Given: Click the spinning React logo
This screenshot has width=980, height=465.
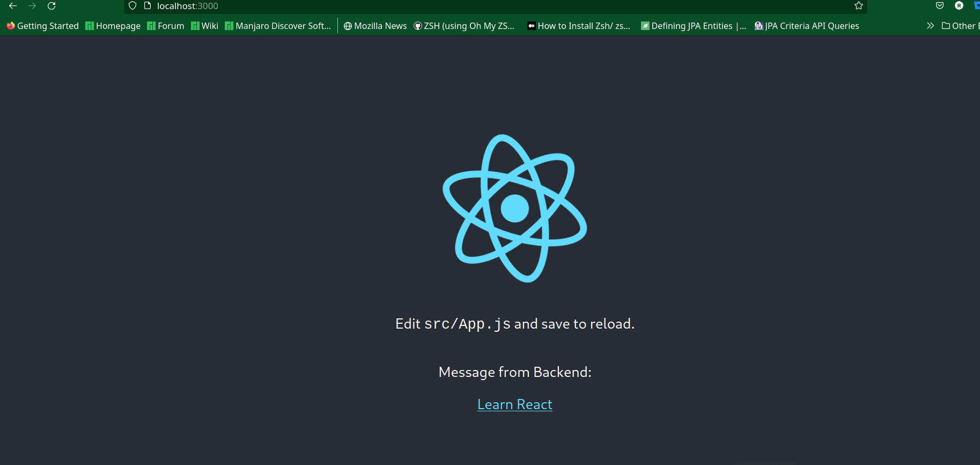Looking at the screenshot, I should [515, 208].
